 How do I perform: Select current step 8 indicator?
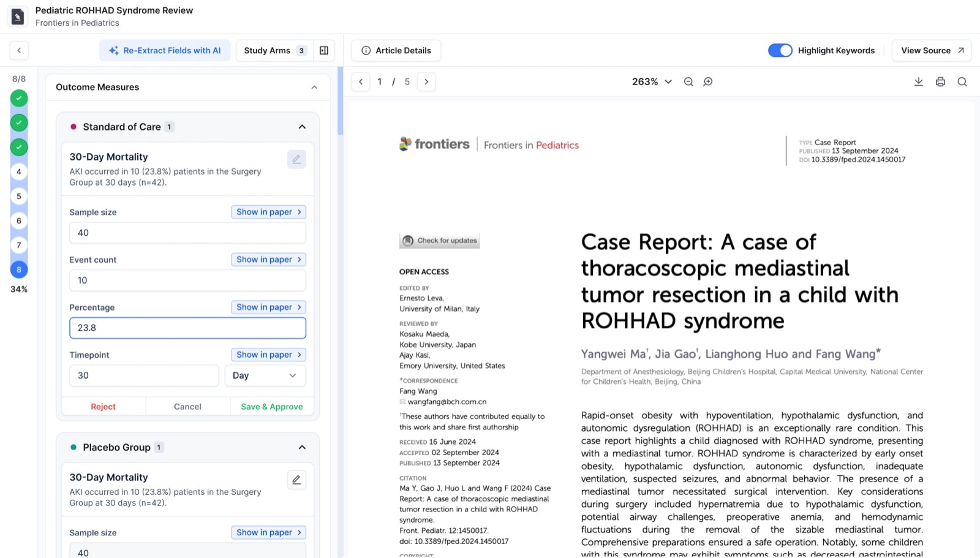[19, 270]
